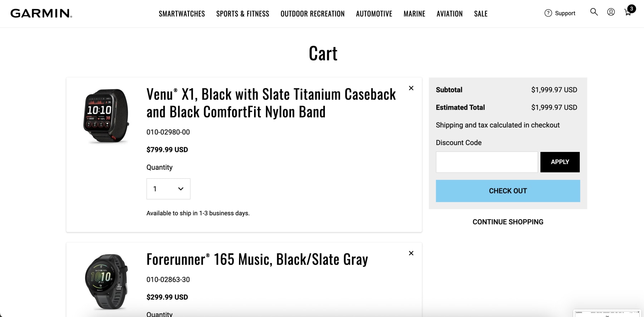Screen dimensions: 644x317
Task: Open the Smartwatches menu
Action: (182, 14)
